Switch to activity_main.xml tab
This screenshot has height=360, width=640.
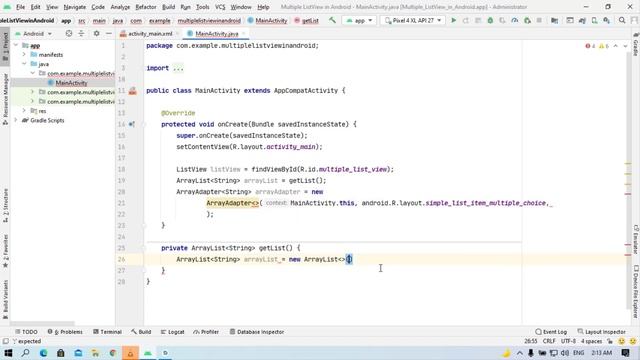pyautogui.click(x=150, y=34)
